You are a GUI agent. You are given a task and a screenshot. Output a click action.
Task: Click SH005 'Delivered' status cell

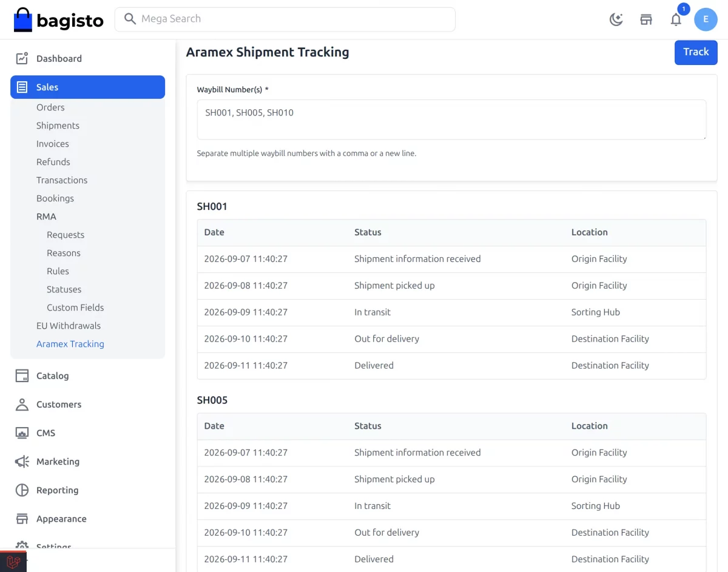coord(374,559)
